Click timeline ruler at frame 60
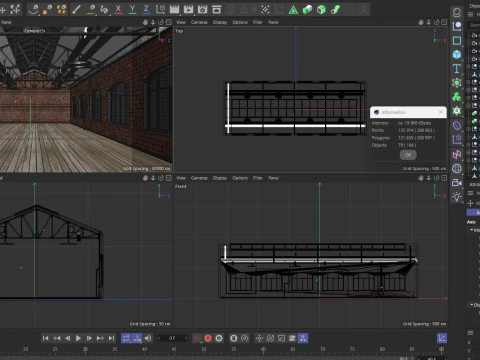The height and width of the screenshot is (360, 480). coord(263,349)
